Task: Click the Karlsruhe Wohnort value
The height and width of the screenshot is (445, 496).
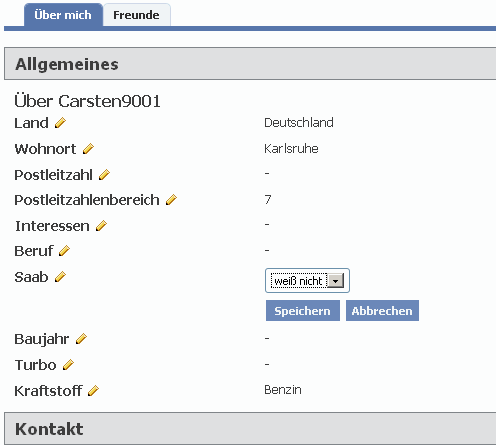Action: click(x=291, y=149)
